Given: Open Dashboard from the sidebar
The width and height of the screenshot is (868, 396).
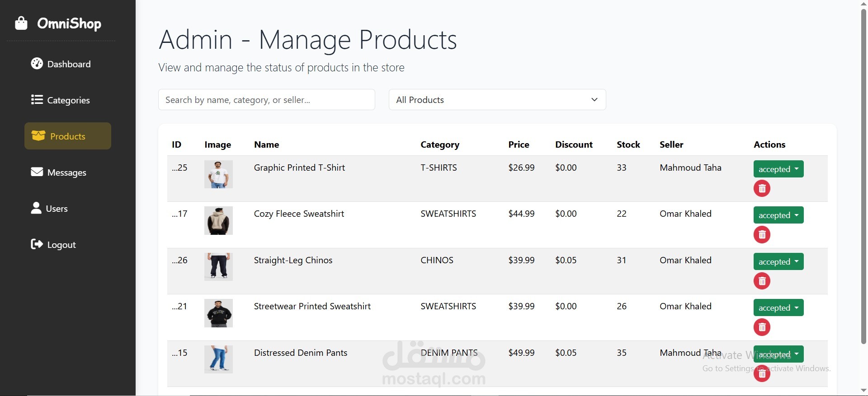Looking at the screenshot, I should click(61, 64).
